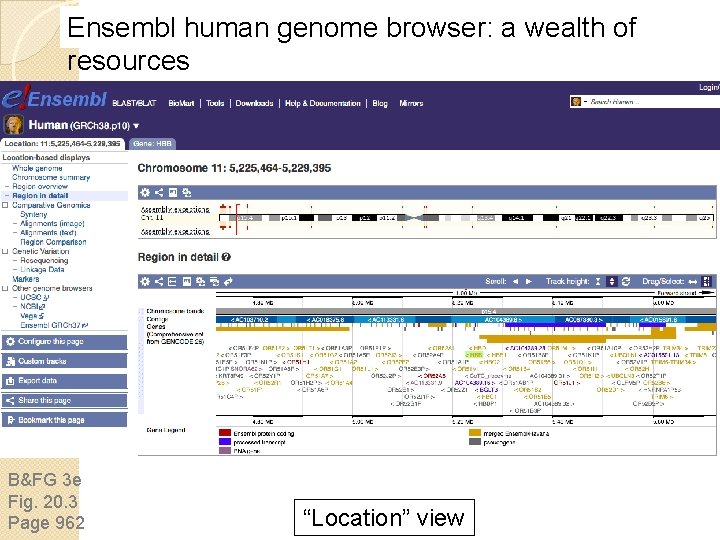Click the help question mark beside Region in detail
Image resolution: width=720 pixels, height=540 pixels.
click(226, 257)
